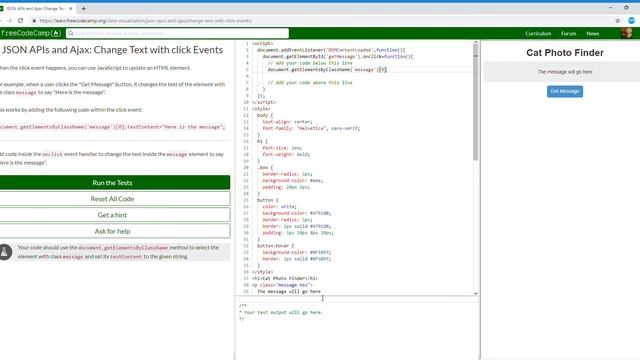Close the JSON APIs and Ajax tab

point(70,8)
